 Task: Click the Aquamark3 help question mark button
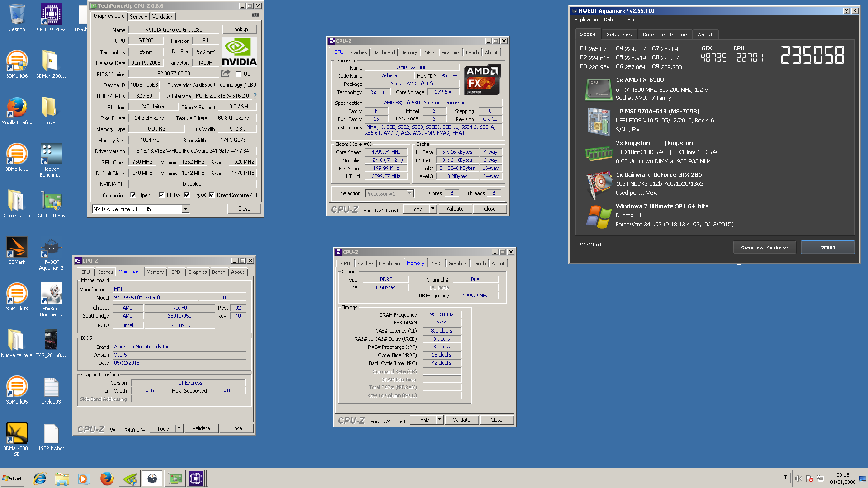[847, 11]
